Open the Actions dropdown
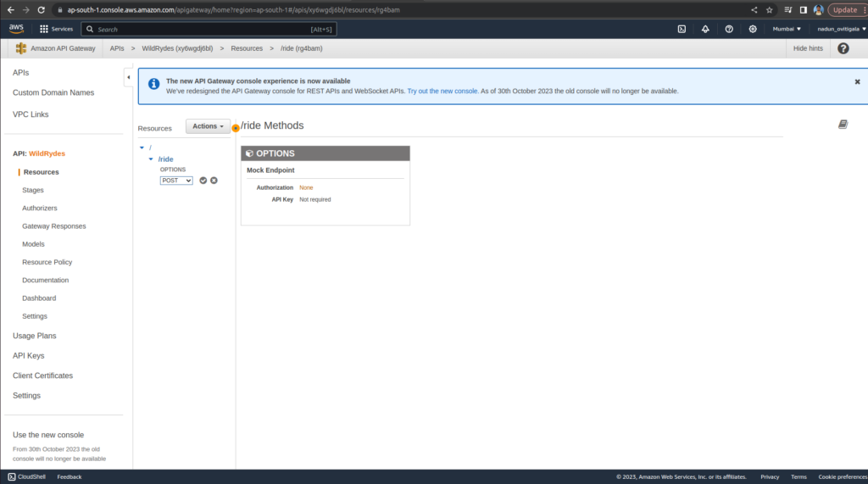868x484 pixels. coord(208,126)
